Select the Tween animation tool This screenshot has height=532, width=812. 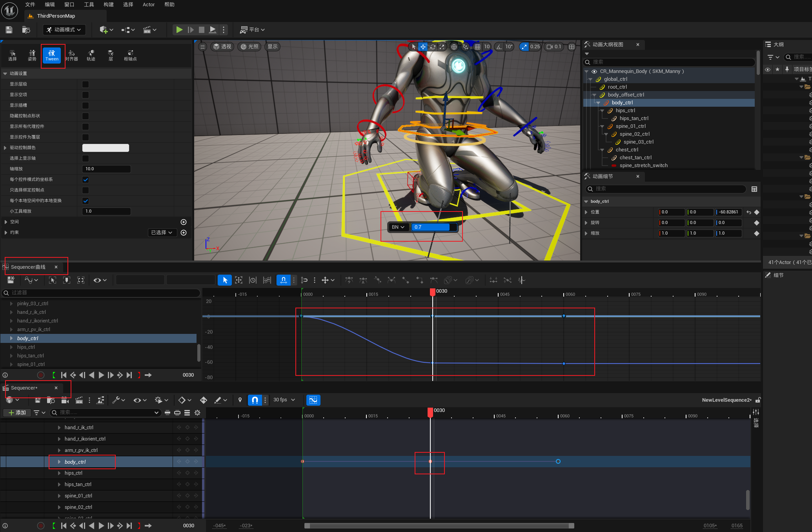52,55
